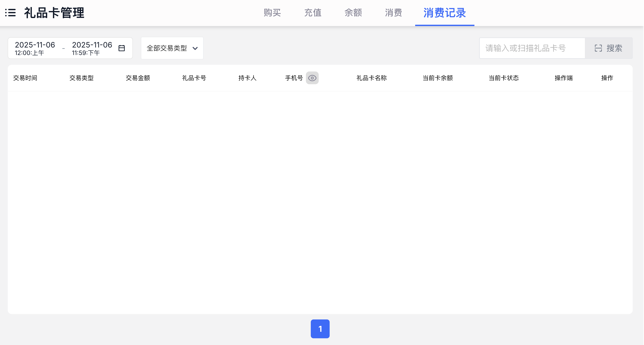Click the 交易金额 column header
Screen dimensions: 644x345
pyautogui.click(x=138, y=78)
